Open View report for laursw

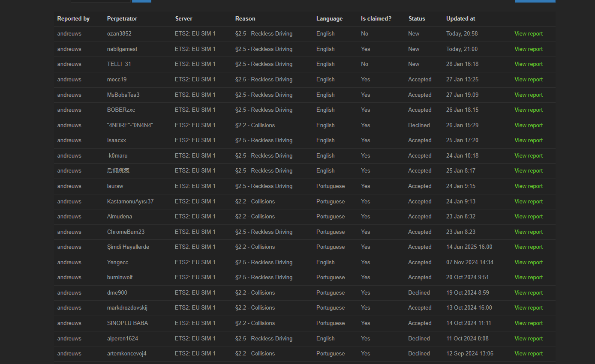pos(528,186)
